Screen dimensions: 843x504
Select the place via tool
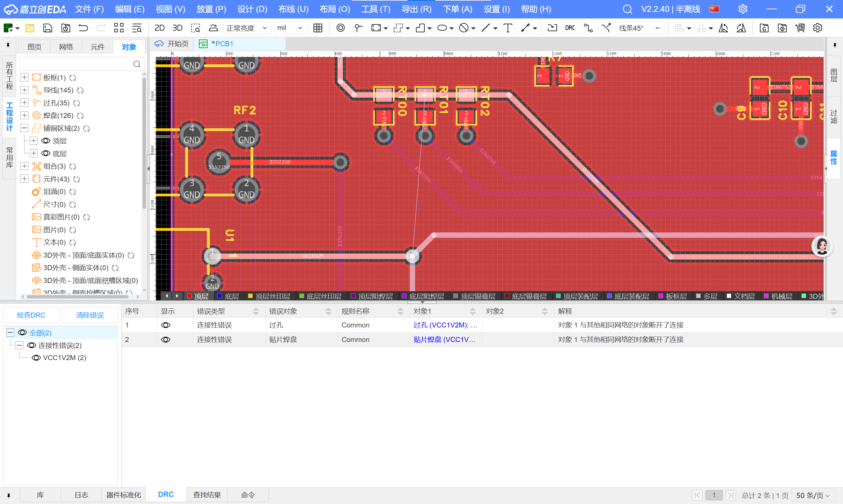[x=358, y=28]
